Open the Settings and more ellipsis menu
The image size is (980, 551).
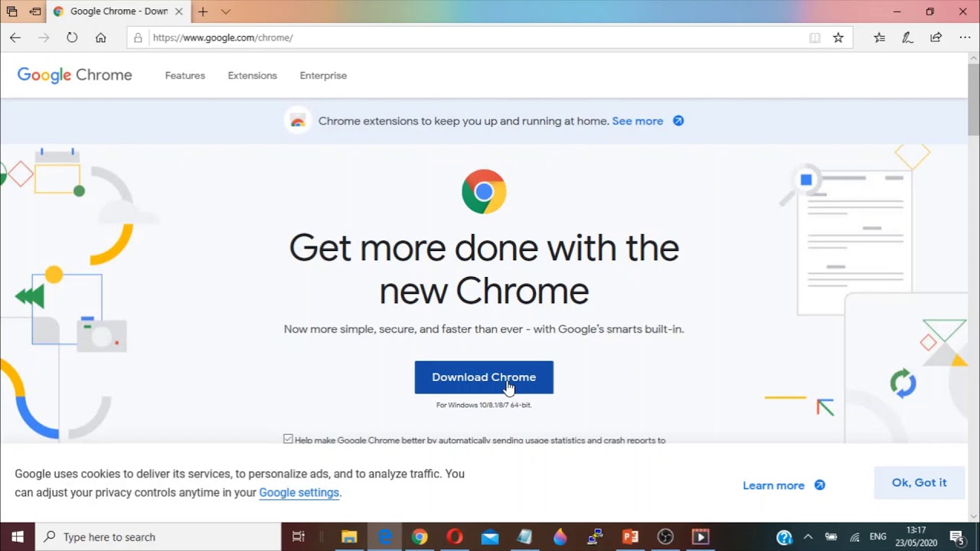coord(964,37)
